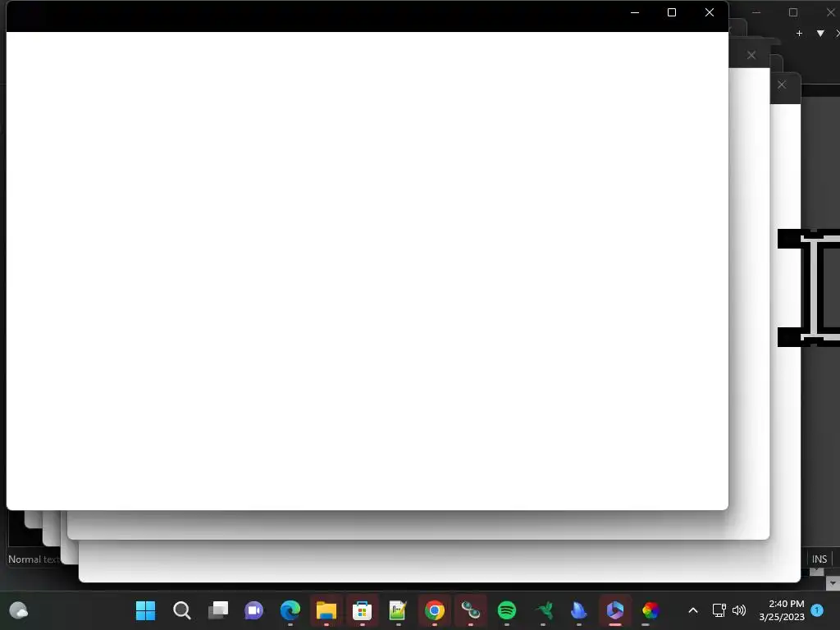Open the blue feather taskbar app

(579, 610)
